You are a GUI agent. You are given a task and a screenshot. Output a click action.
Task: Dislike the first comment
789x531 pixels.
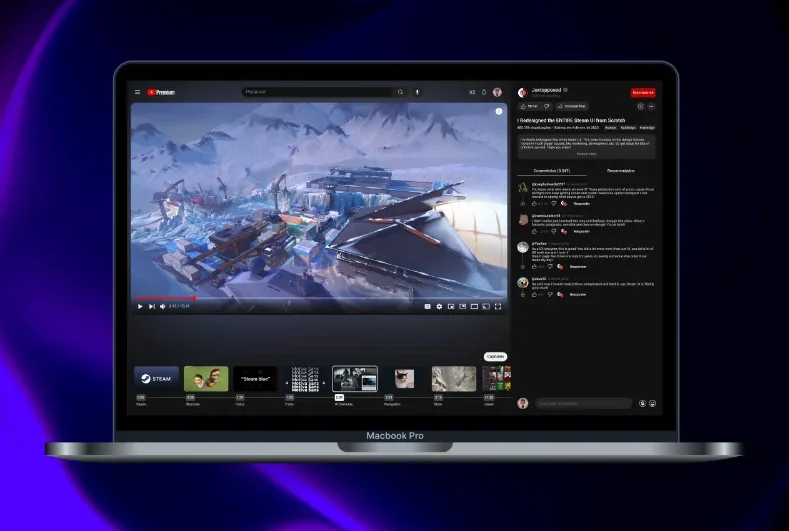554,204
